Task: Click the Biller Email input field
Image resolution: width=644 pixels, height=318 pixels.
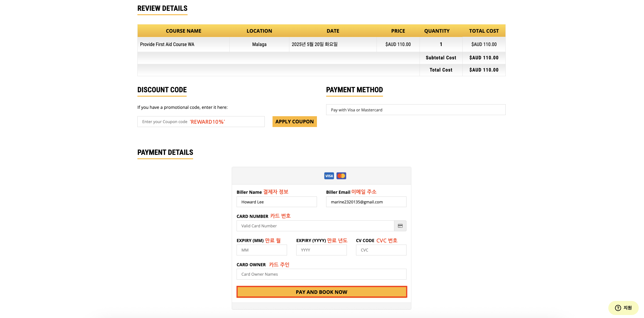Action: click(x=366, y=202)
